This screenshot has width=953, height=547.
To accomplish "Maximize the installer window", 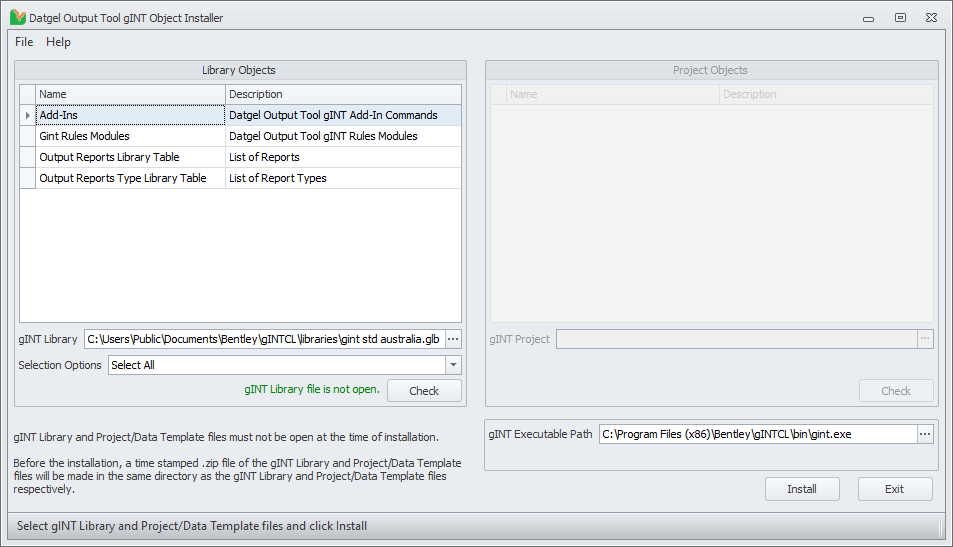I will (900, 17).
